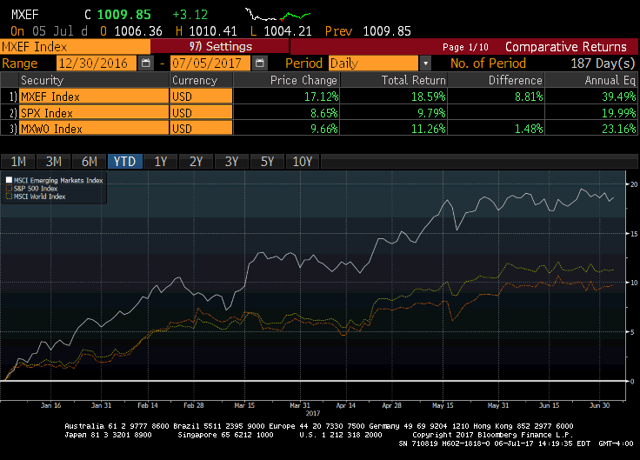The height and width of the screenshot is (460, 640).
Task: Sort by Currency column header
Action: 201,80
